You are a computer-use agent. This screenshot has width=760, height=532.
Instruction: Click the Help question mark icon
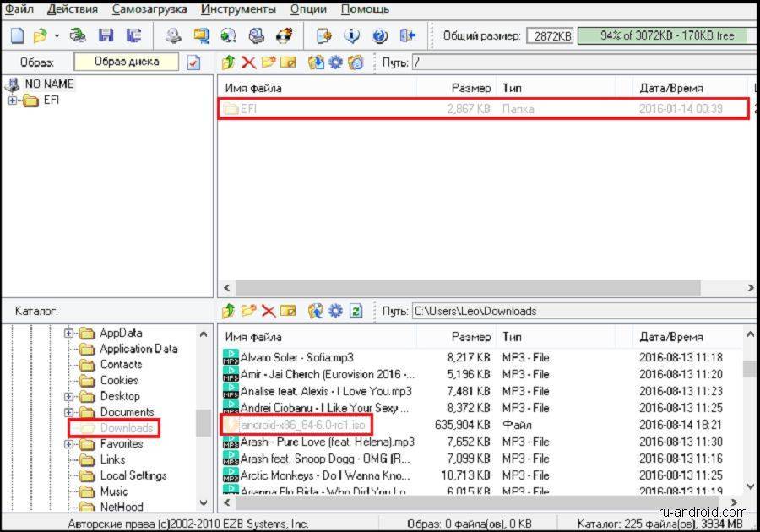(380, 35)
